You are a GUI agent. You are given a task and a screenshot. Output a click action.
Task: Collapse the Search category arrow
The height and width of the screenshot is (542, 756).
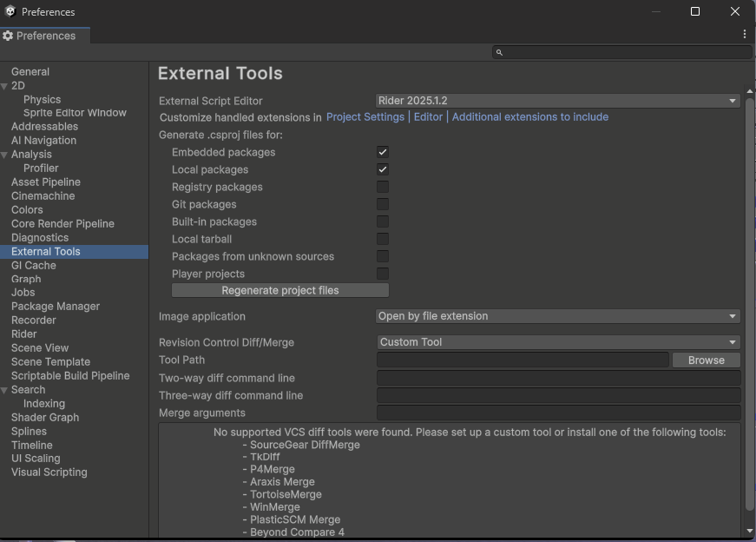click(x=5, y=390)
